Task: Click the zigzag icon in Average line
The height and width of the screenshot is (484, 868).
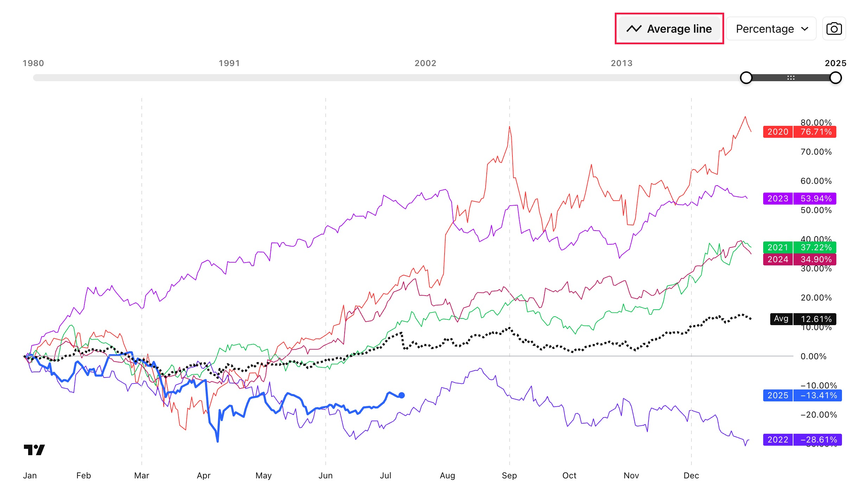Action: point(634,29)
